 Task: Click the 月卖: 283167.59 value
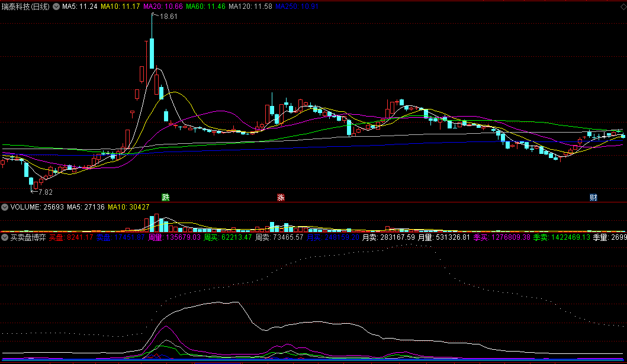pos(388,237)
